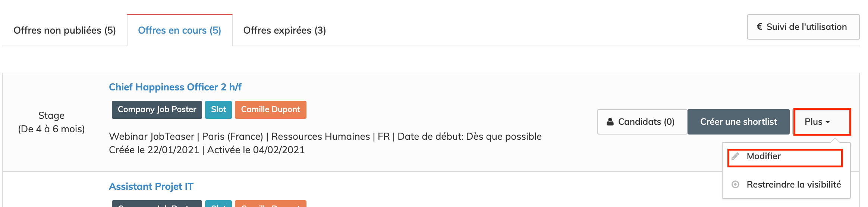Click the person icon on Candidats button
Viewport: 868px width, 207px height.
610,122
